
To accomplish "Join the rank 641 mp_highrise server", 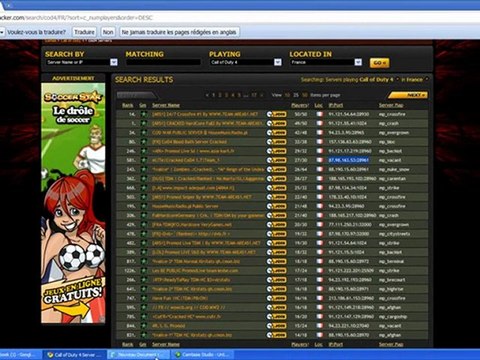I will (276, 289).
